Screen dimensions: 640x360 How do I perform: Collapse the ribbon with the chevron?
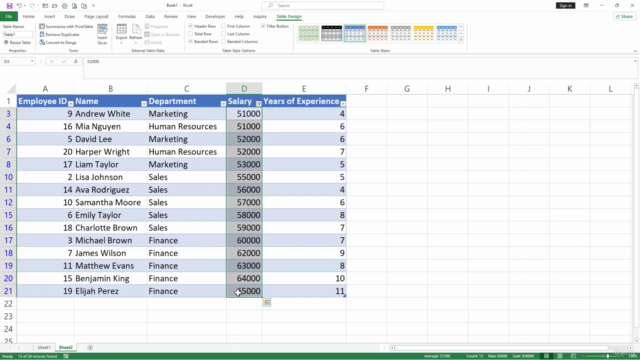pos(635,51)
